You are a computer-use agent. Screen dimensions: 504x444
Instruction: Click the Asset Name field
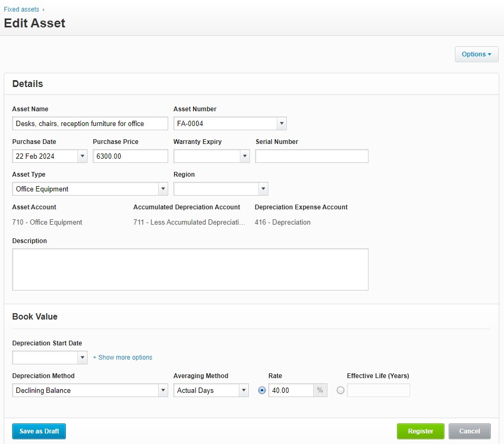coord(90,123)
